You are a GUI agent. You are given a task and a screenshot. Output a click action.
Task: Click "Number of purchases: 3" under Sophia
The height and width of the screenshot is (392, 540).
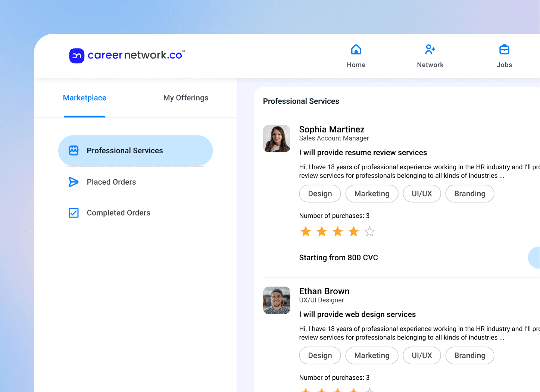pyautogui.click(x=334, y=216)
